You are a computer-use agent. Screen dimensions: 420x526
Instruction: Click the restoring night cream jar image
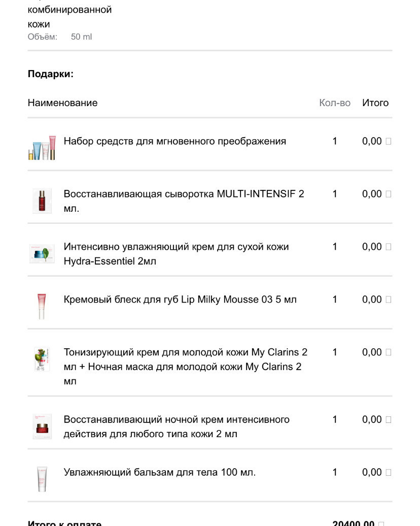click(42, 426)
